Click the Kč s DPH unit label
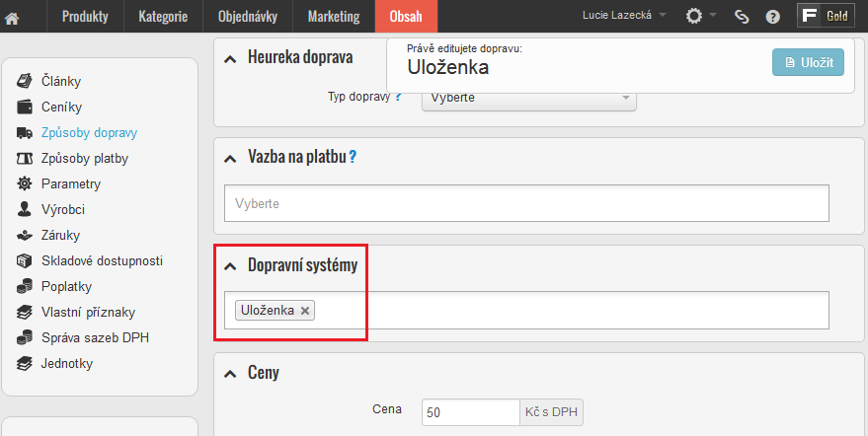 click(x=551, y=412)
